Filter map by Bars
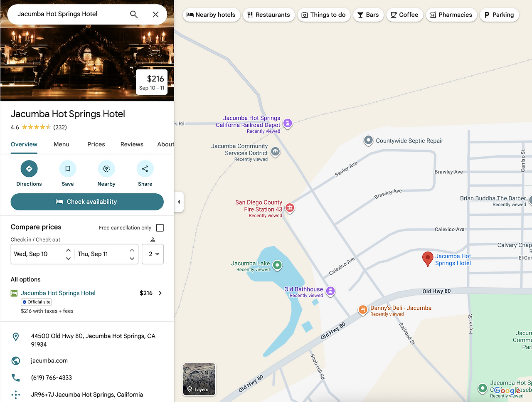The image size is (532, 402). (368, 15)
